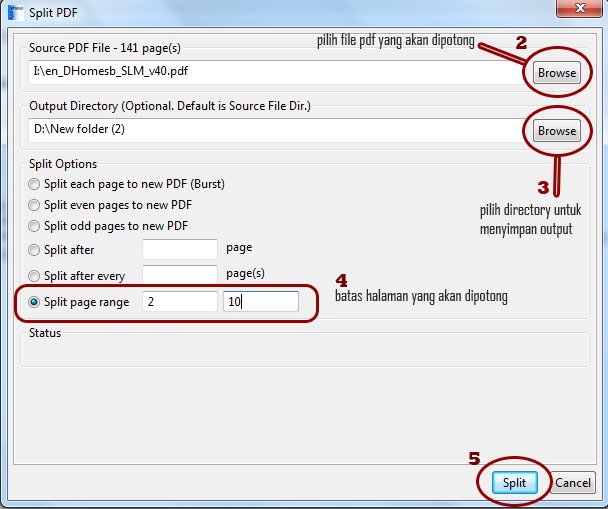The height and width of the screenshot is (509, 608).
Task: Browse for the source PDF file
Action: tap(556, 72)
